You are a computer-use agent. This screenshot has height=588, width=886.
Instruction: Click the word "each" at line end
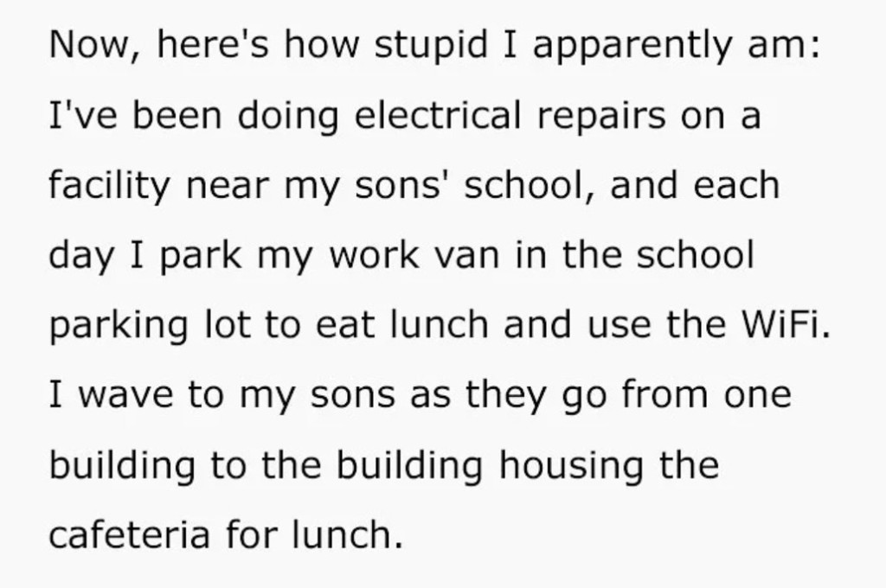pyautogui.click(x=737, y=186)
